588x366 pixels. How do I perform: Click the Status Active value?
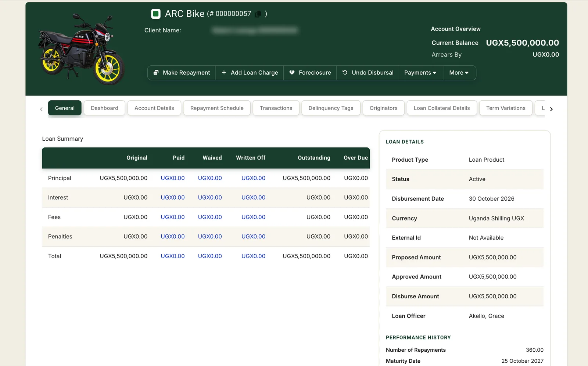477,179
